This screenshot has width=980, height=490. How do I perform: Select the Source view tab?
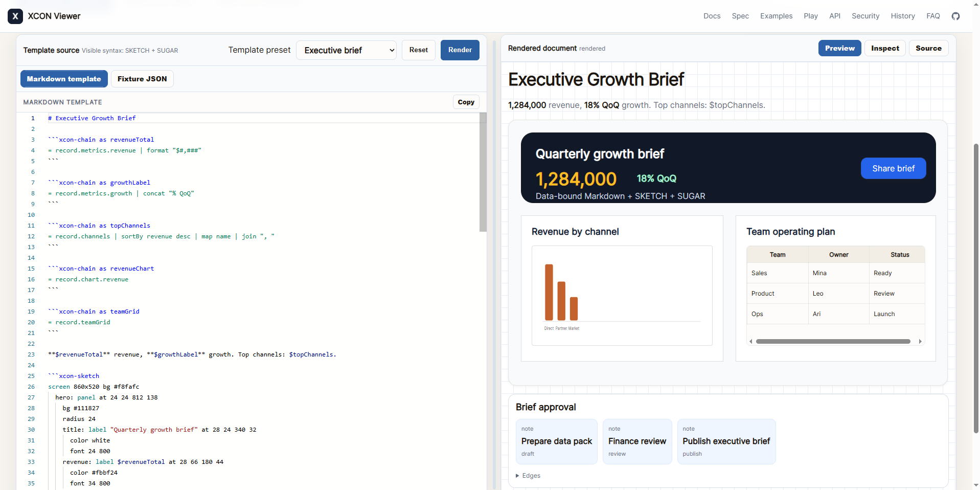(928, 48)
